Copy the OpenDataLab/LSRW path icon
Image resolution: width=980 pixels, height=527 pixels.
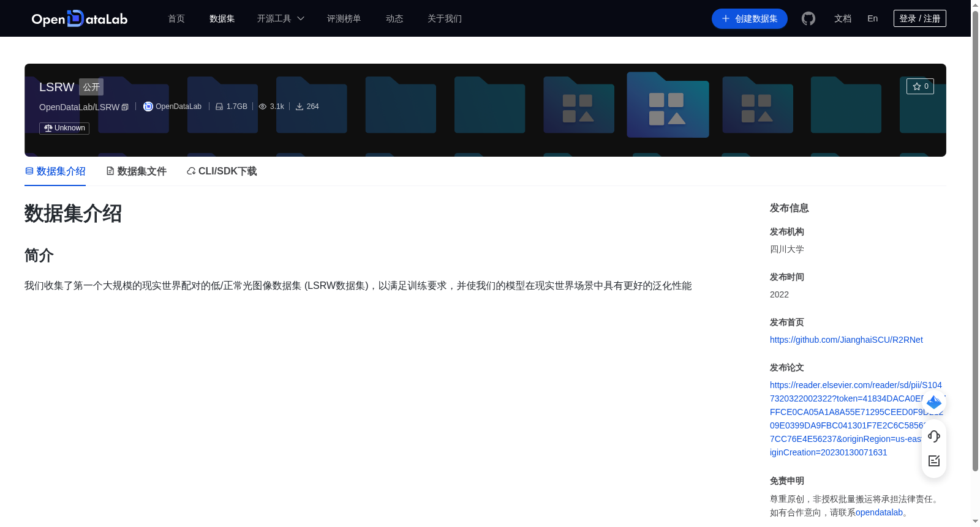(125, 107)
